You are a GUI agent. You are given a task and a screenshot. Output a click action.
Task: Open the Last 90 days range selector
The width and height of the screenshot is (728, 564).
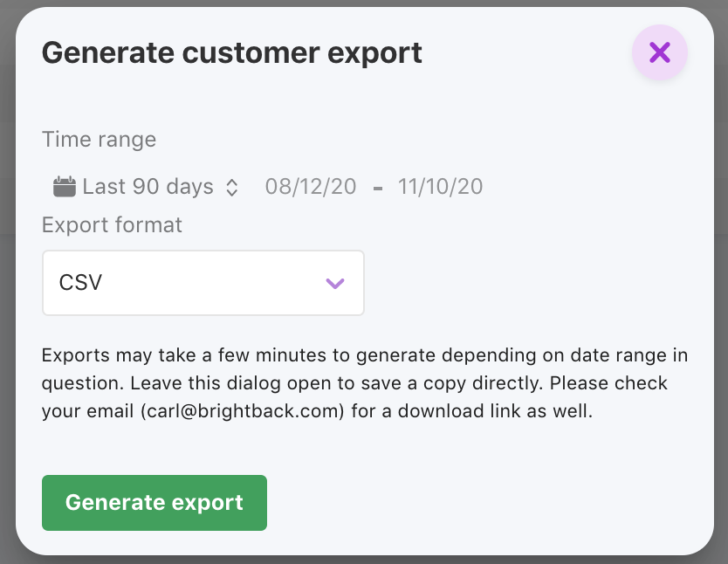pos(146,187)
